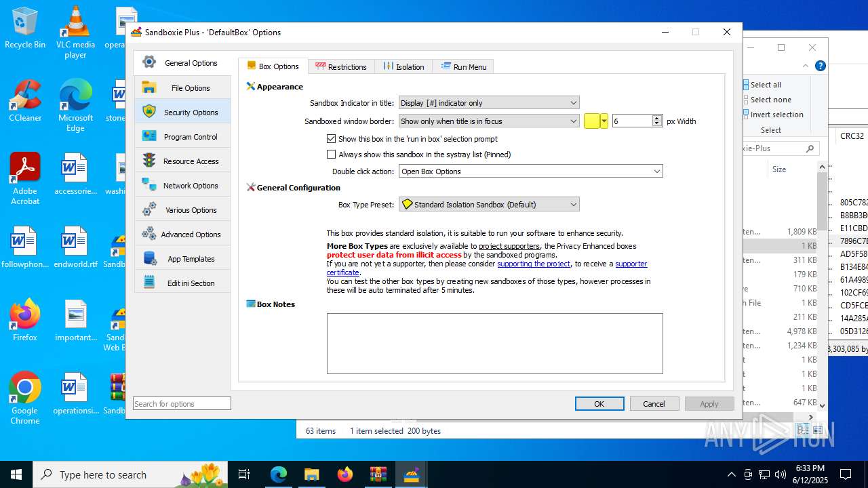Increase border width stepper up arrow
Image resolution: width=868 pixels, height=488 pixels.
[x=656, y=118]
